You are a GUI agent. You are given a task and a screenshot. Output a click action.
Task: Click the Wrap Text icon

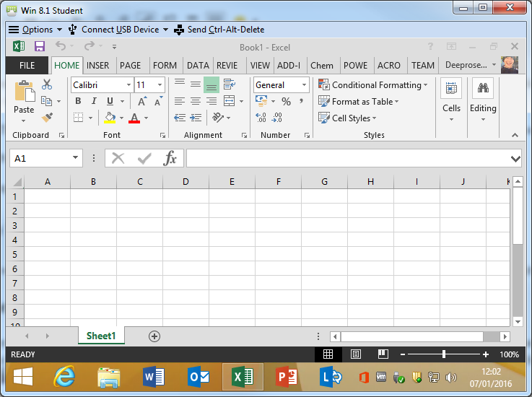[230, 84]
